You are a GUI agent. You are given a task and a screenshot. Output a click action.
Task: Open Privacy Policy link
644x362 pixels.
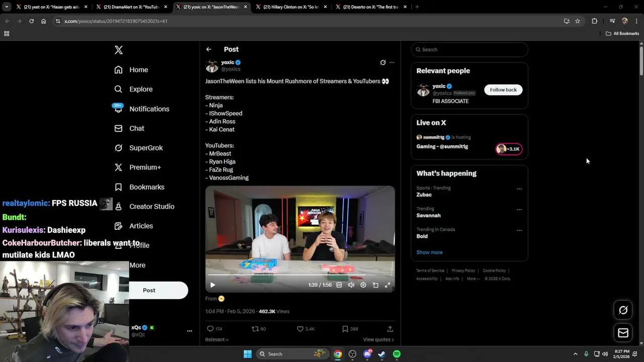click(463, 270)
